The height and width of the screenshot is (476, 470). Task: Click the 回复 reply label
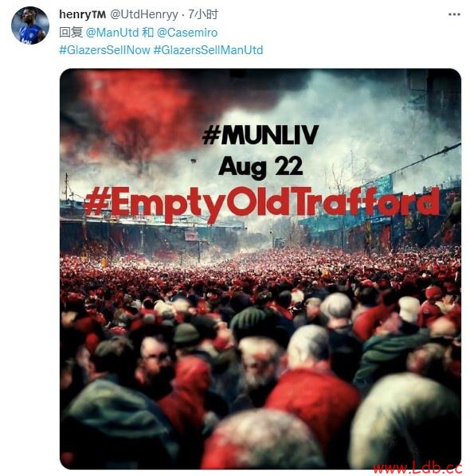pyautogui.click(x=71, y=32)
